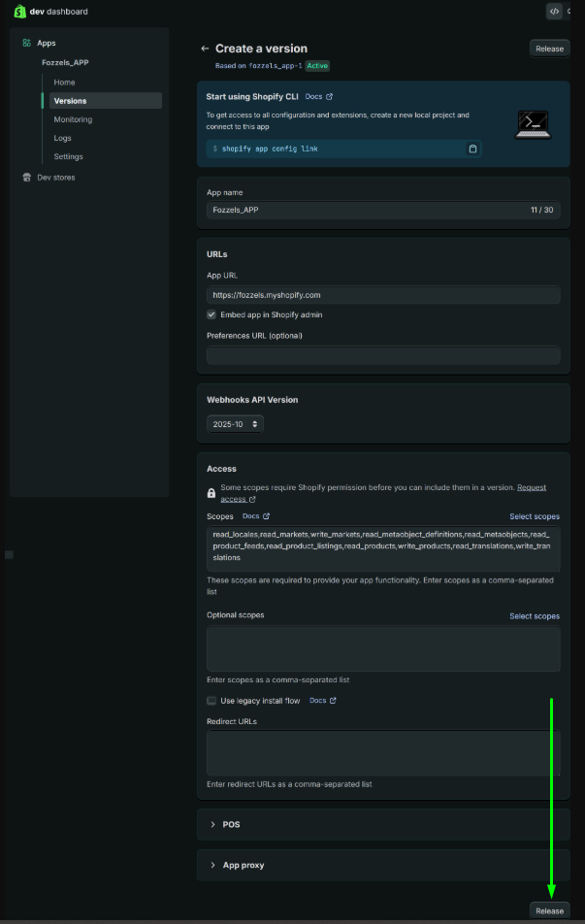Open Dev stores in sidebar

[56, 178]
